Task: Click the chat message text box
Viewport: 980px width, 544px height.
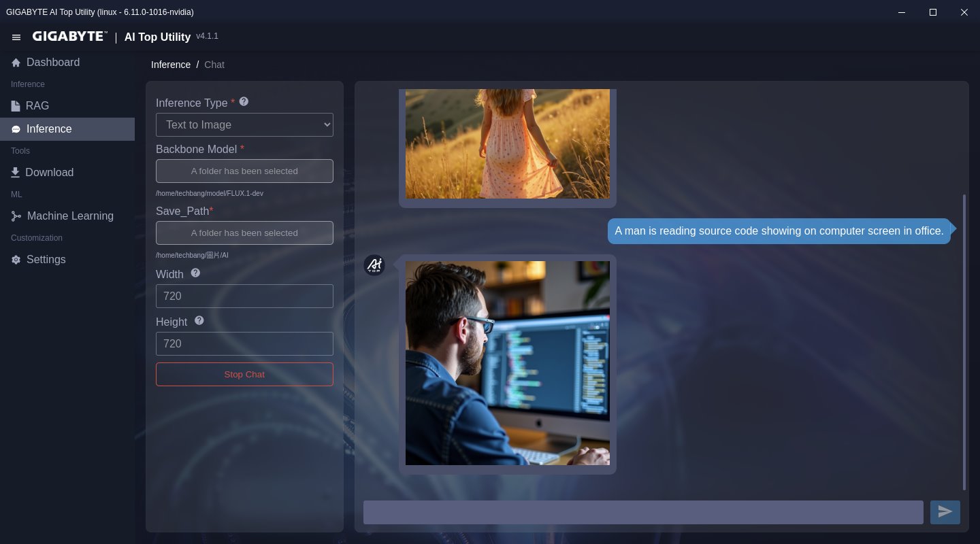Action: tap(642, 512)
